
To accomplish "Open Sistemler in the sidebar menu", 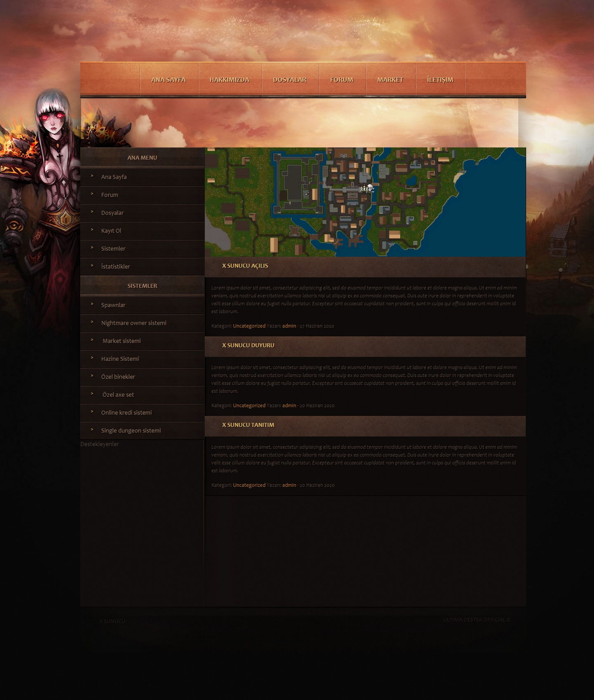I will point(113,248).
